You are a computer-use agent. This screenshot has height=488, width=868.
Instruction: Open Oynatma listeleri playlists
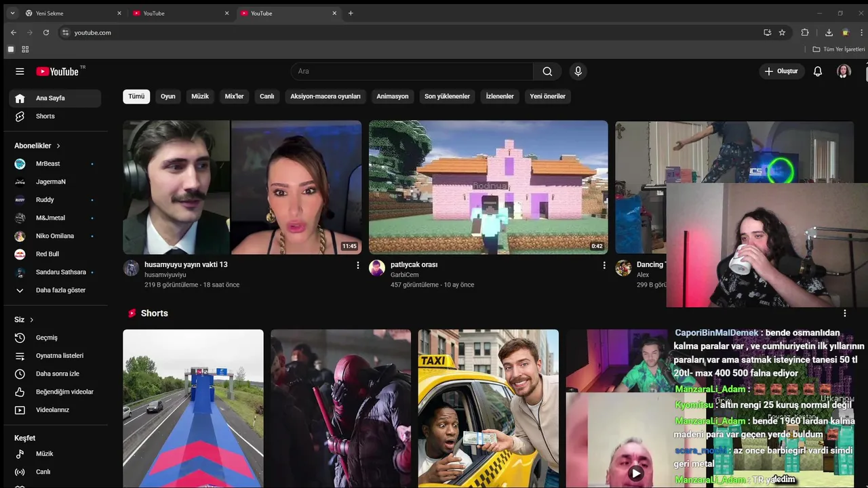tap(55, 356)
